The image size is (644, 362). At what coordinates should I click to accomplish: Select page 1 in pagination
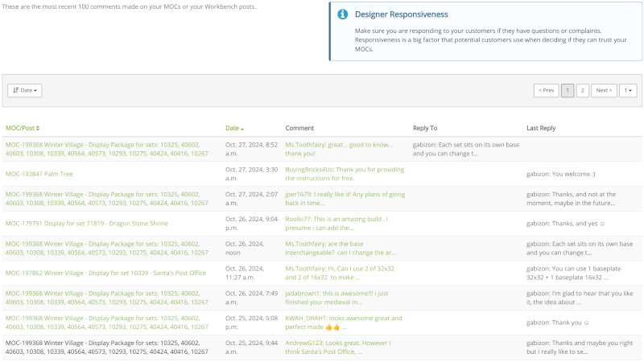[568, 90]
